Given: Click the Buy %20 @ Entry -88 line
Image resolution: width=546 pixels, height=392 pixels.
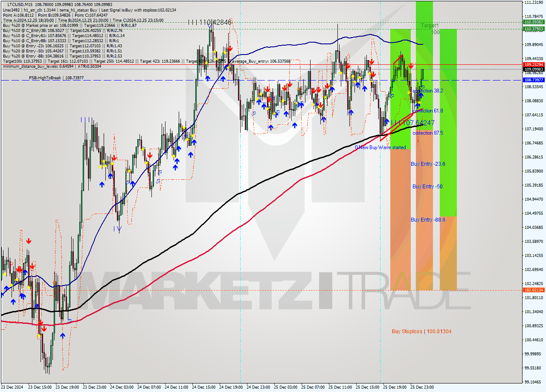Looking at the screenshot, I should click(62, 56).
